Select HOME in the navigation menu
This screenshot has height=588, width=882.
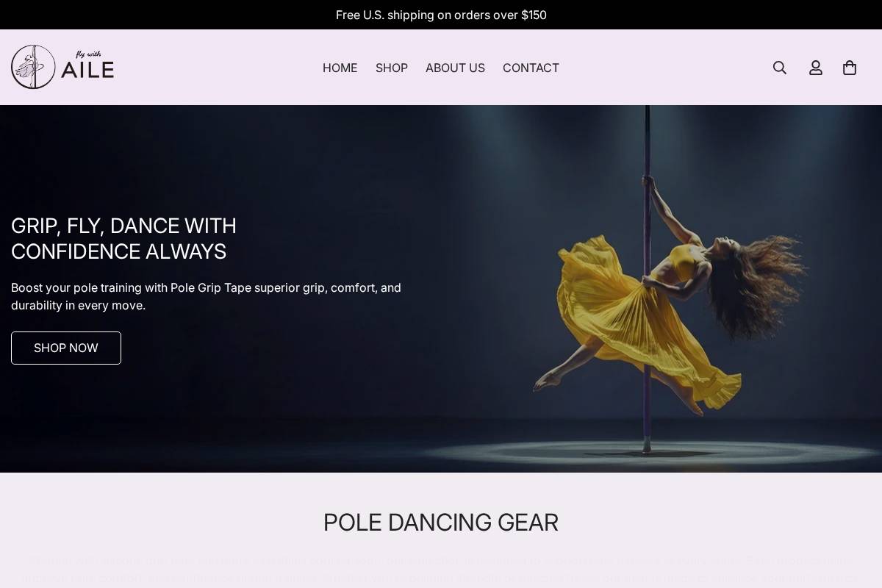[x=340, y=68]
